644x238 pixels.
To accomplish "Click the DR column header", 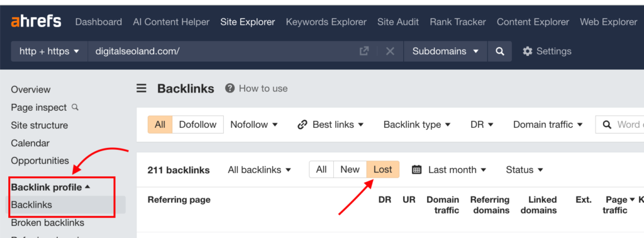I will [385, 200].
